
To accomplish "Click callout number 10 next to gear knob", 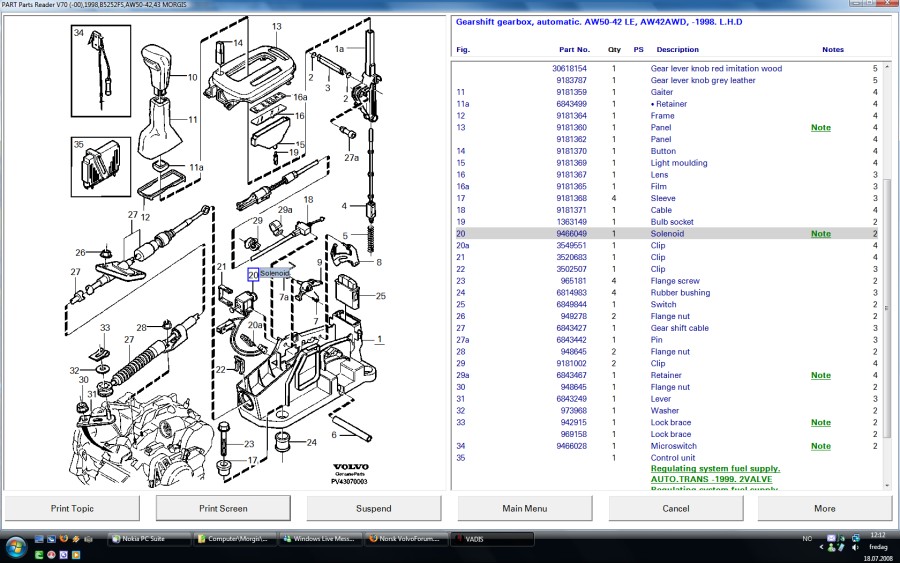I will point(192,77).
